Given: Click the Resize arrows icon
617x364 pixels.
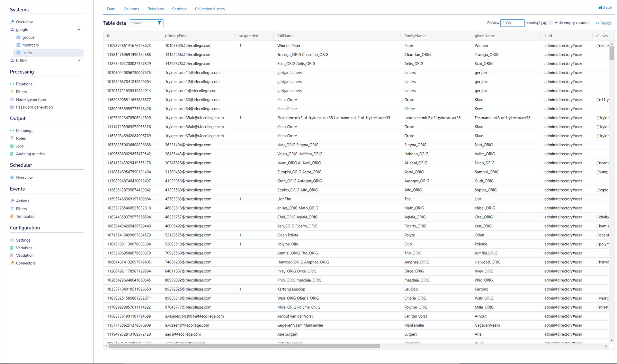Looking at the screenshot, I should pyautogui.click(x=597, y=23).
